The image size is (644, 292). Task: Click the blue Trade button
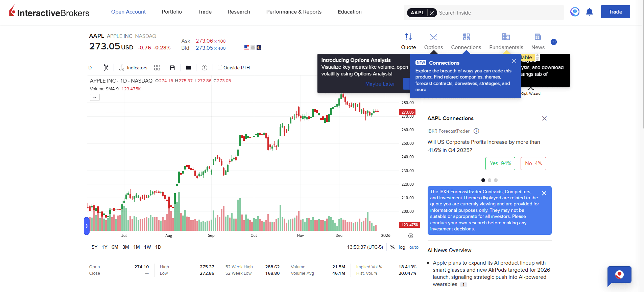pos(615,12)
